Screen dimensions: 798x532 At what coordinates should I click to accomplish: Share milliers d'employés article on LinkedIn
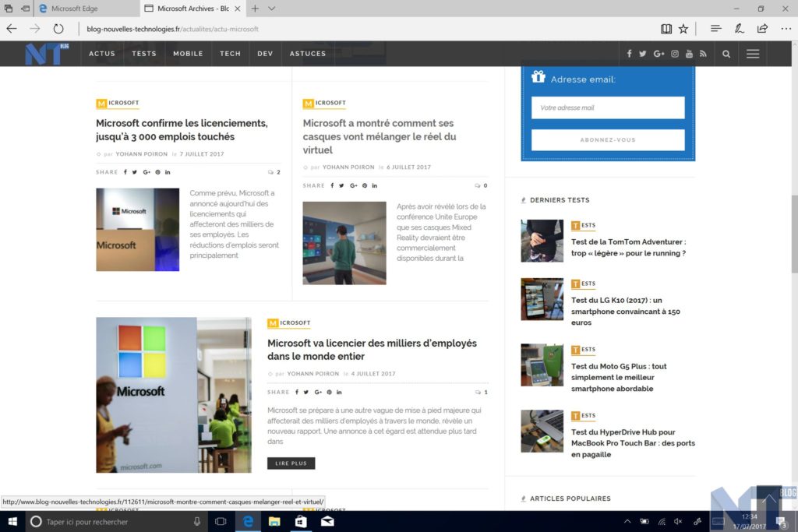339,392
